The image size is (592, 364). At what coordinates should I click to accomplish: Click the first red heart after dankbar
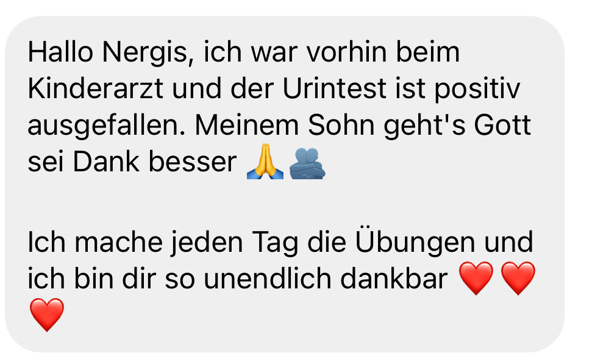coord(476,278)
